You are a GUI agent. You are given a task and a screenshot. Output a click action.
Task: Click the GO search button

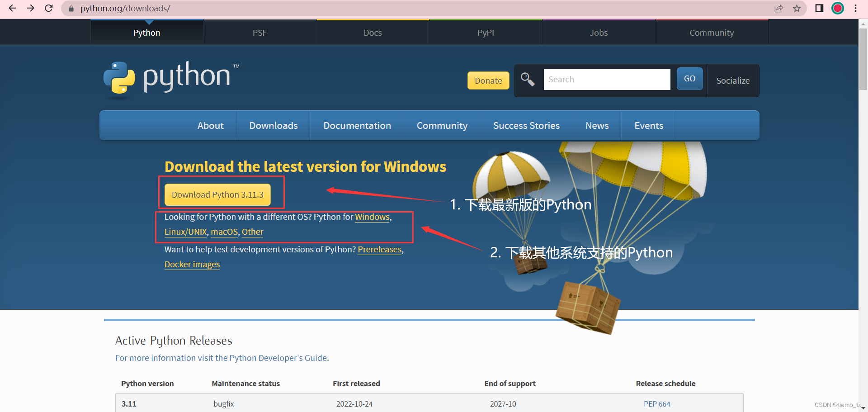tap(689, 79)
